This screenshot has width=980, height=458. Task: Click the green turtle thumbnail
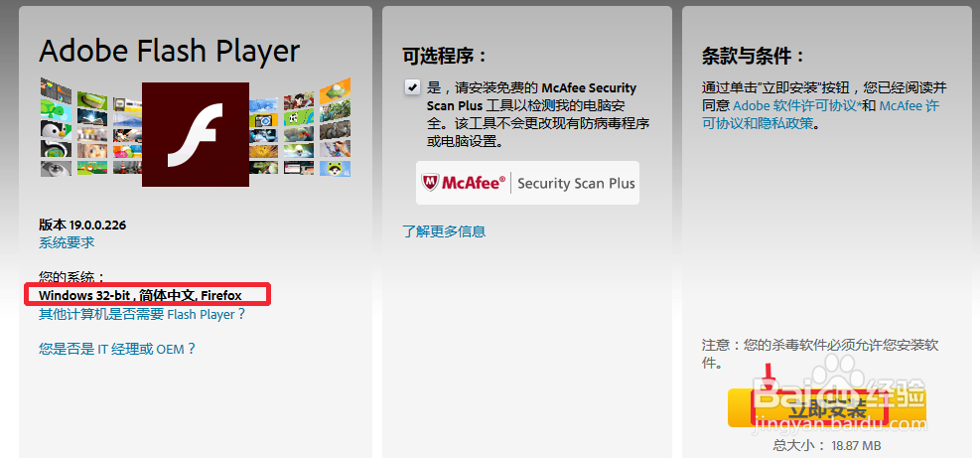pyautogui.click(x=57, y=109)
